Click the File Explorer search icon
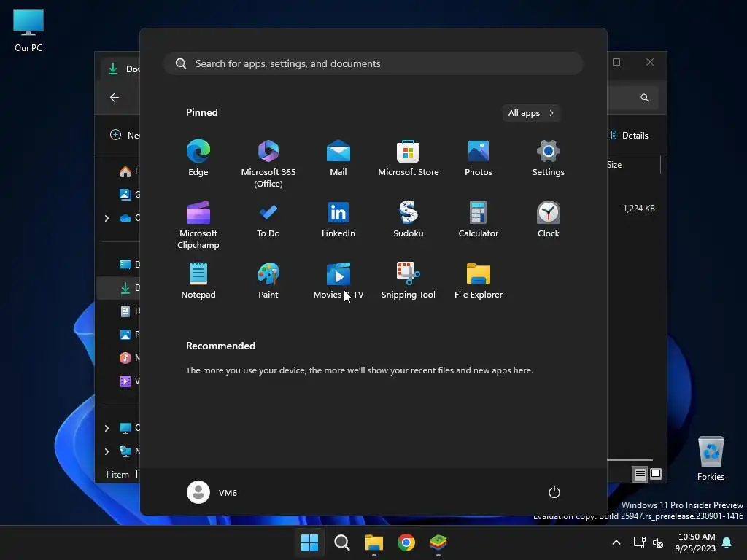This screenshot has width=747, height=560. coord(645,98)
